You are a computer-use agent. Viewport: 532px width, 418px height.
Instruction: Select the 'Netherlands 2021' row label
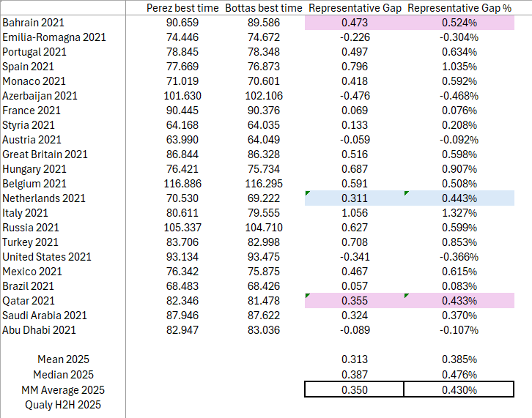(x=44, y=198)
